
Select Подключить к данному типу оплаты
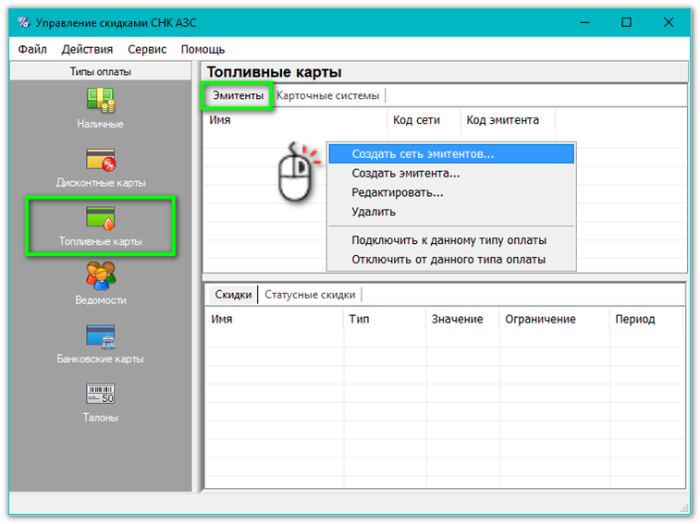point(449,240)
